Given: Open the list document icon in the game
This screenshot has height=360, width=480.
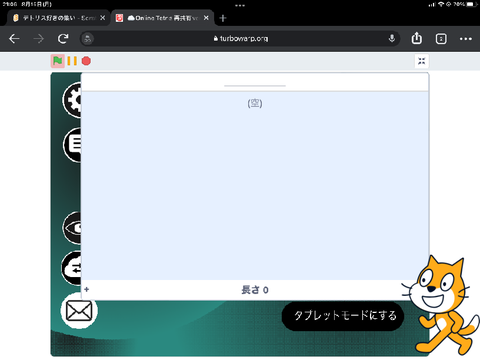Looking at the screenshot, I should click(x=72, y=145).
